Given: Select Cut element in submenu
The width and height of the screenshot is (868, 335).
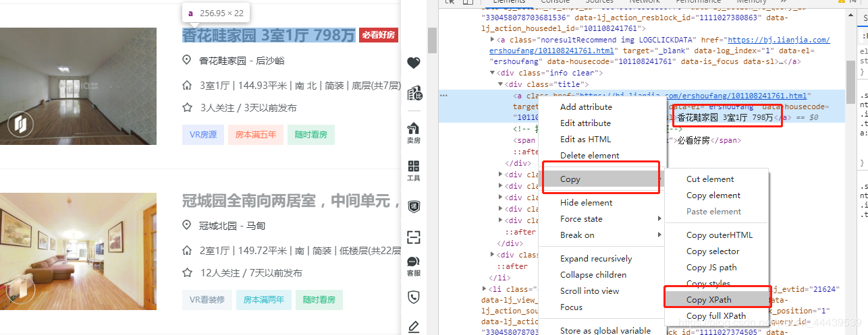Looking at the screenshot, I should (710, 179).
